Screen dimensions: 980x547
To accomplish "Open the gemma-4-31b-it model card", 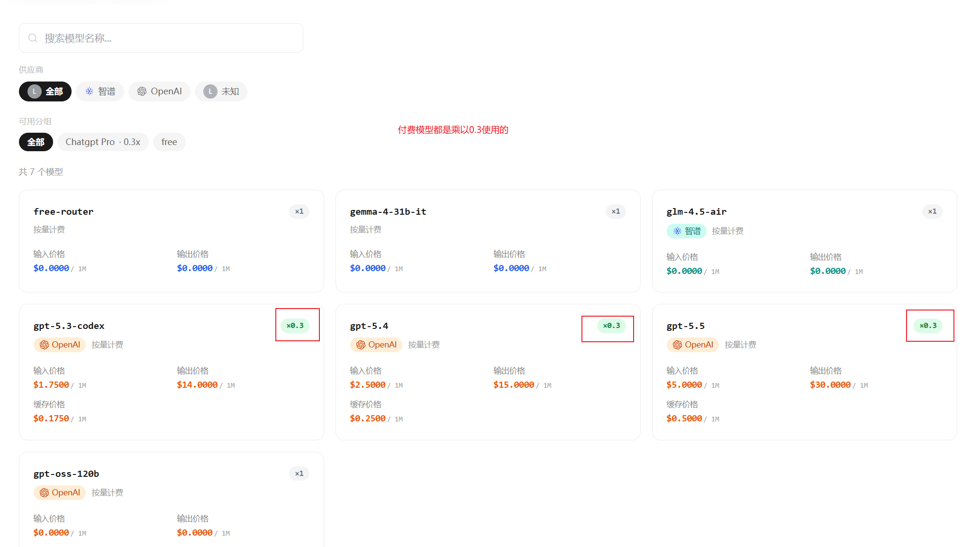I will [488, 241].
